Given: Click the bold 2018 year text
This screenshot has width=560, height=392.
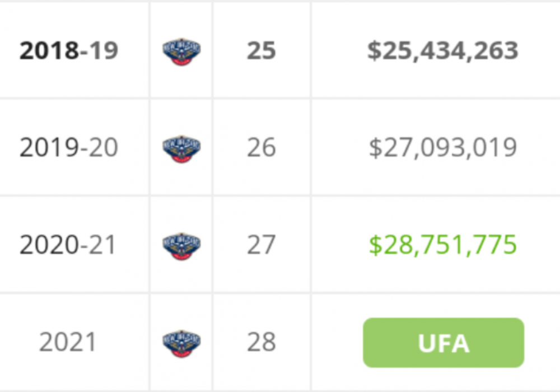Looking at the screenshot, I should (x=49, y=51).
